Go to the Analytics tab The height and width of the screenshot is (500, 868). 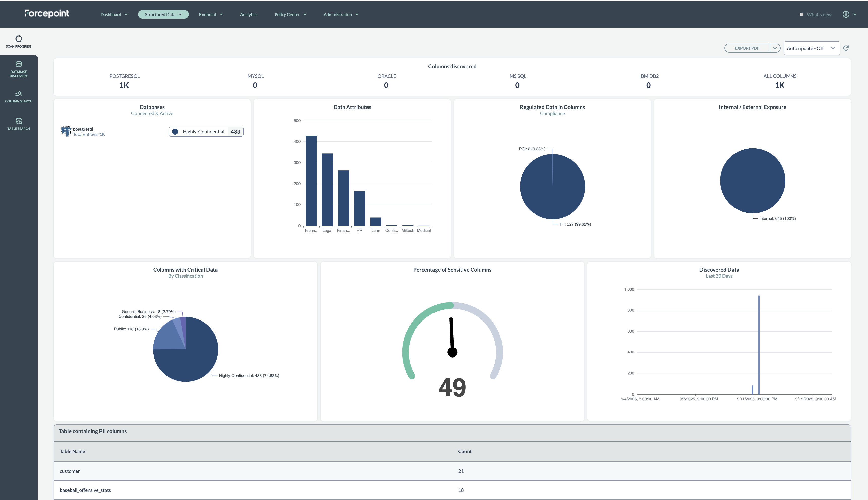248,14
